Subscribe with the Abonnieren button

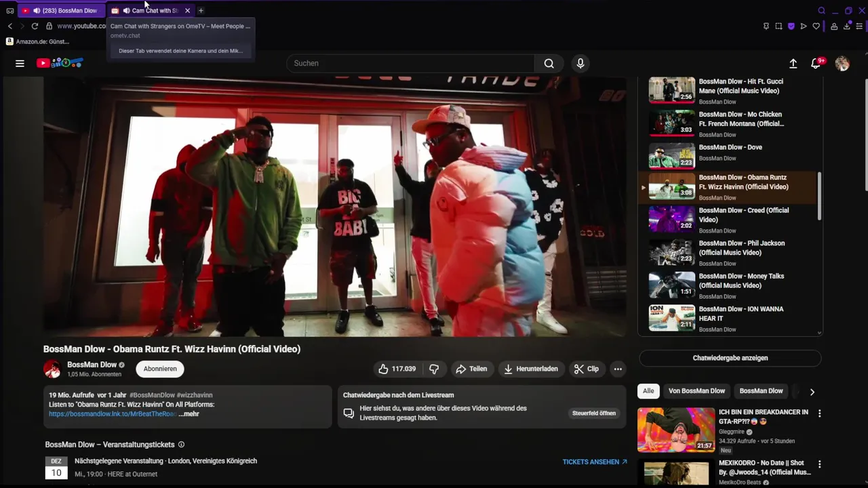point(160,369)
